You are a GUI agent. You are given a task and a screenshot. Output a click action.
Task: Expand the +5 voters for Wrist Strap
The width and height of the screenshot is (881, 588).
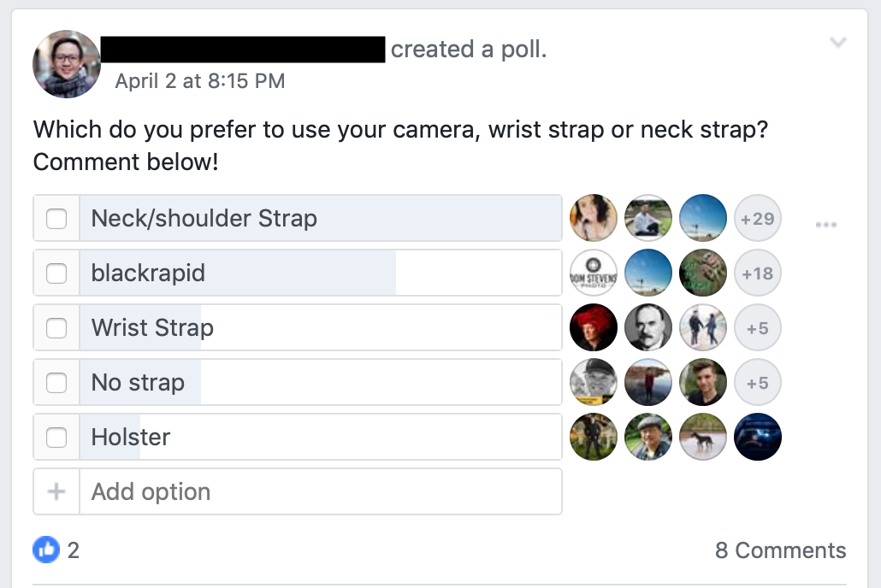point(758,328)
